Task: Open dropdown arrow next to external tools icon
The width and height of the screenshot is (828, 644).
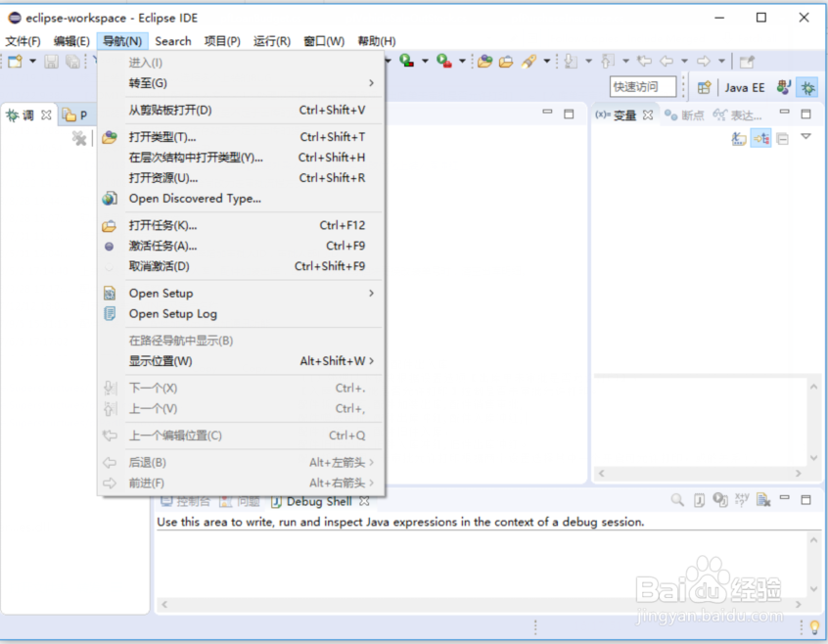Action: [462, 62]
